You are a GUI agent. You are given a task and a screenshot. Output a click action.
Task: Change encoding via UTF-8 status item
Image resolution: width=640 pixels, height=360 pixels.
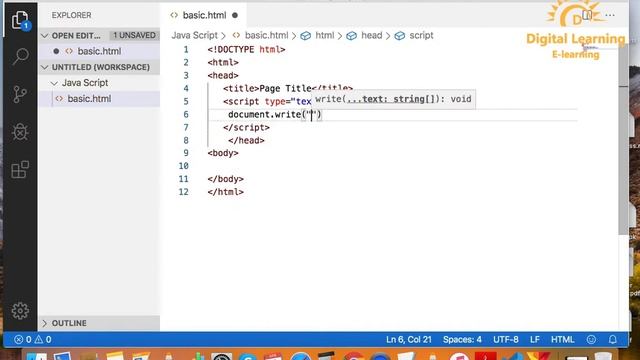tap(506, 340)
